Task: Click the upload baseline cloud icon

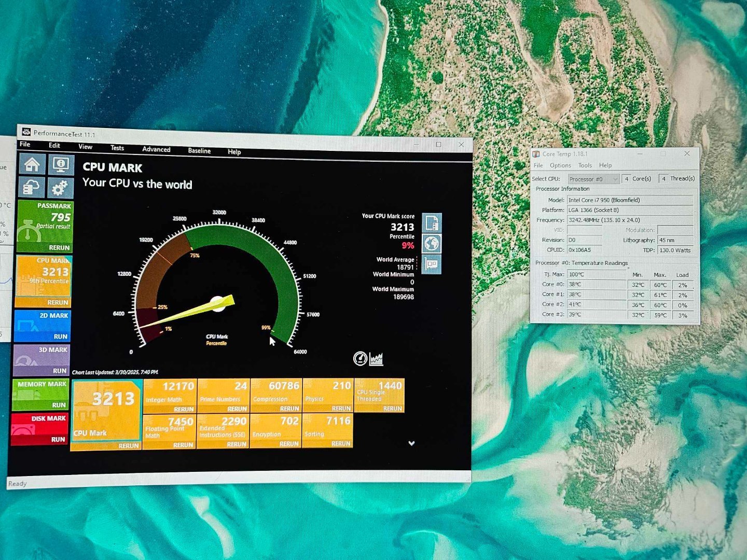Action: click(x=32, y=187)
